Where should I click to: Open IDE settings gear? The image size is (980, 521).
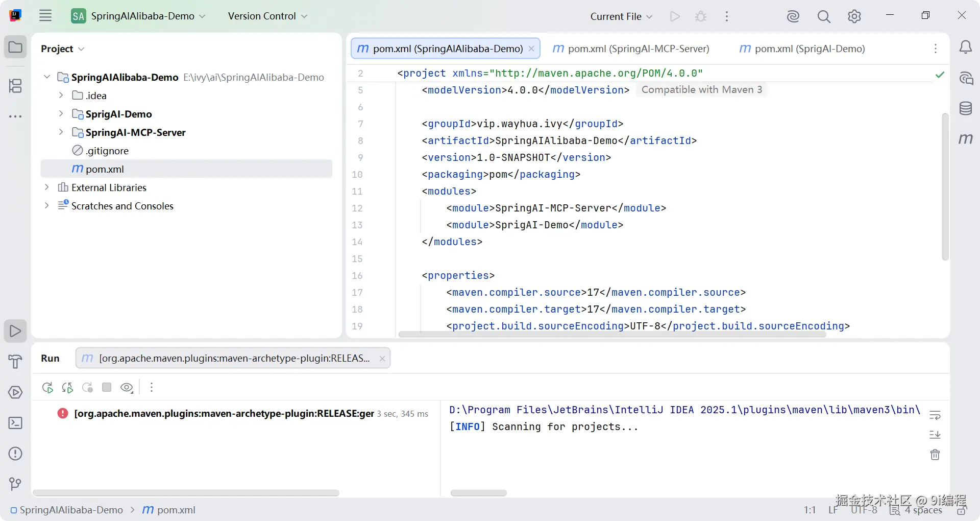point(854,16)
